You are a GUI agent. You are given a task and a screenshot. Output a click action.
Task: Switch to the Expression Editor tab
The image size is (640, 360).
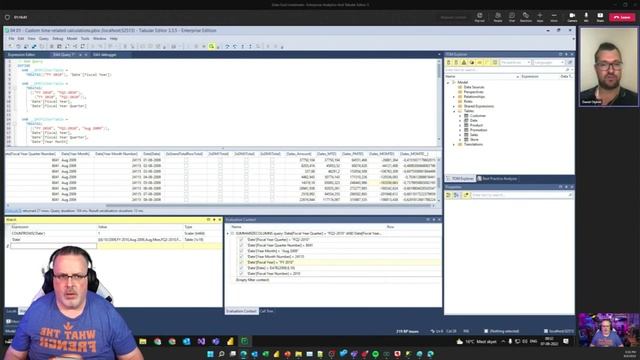tap(21, 54)
